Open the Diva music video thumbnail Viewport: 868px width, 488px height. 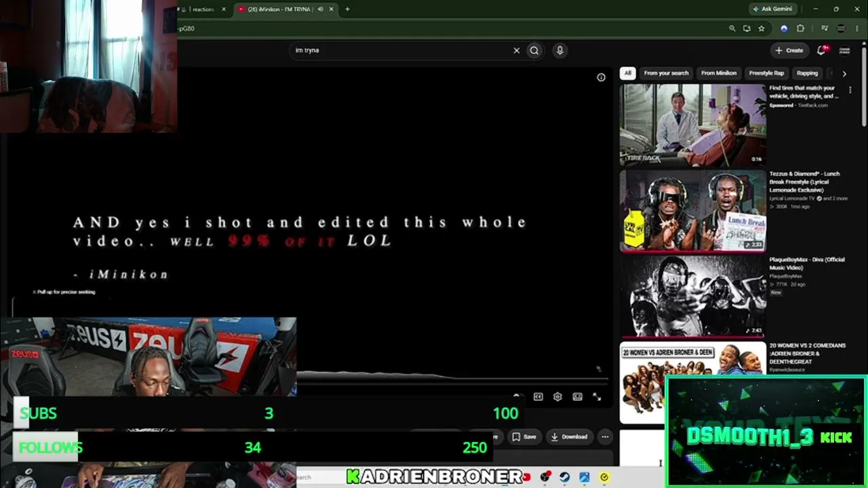(x=692, y=297)
